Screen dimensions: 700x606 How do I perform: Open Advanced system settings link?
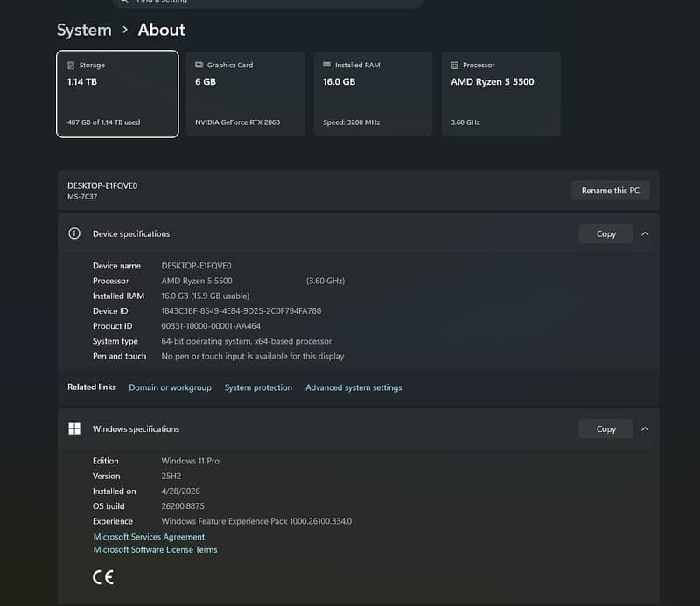click(x=353, y=387)
